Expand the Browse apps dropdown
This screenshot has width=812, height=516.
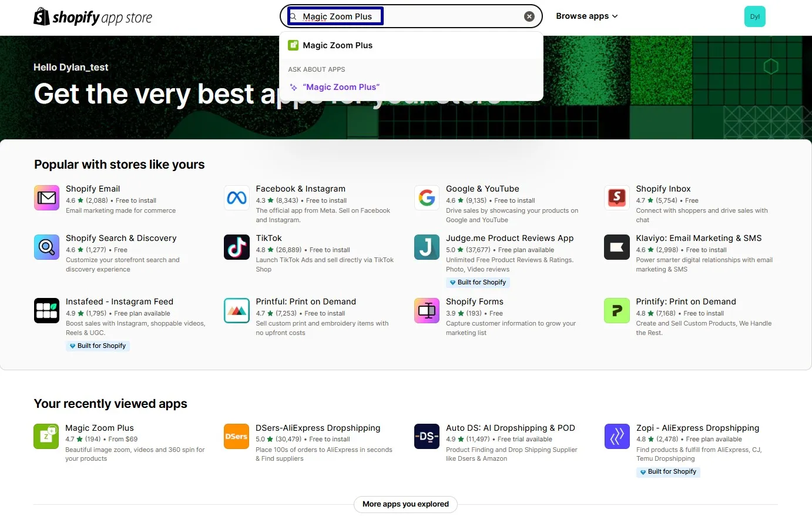click(587, 16)
